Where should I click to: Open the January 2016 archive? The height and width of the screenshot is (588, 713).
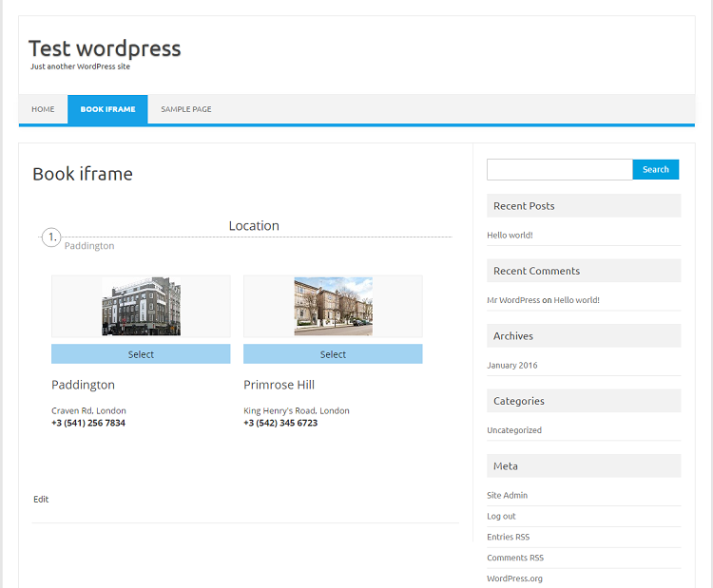click(x=511, y=365)
